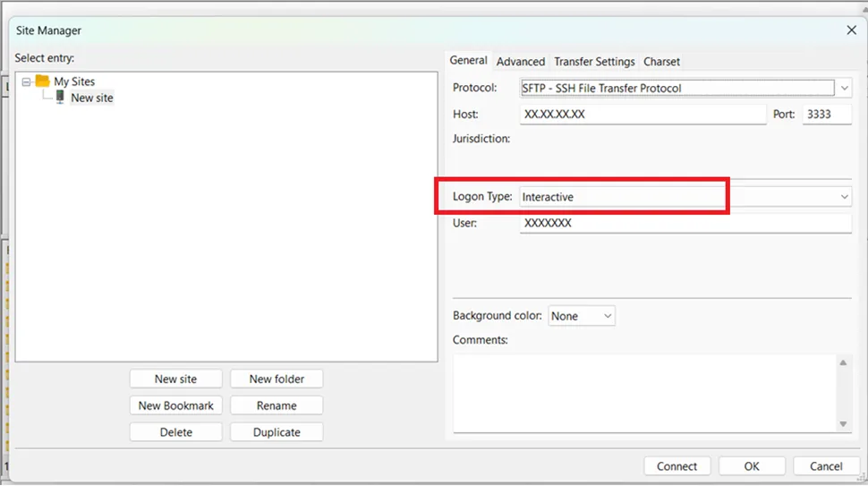Image resolution: width=868 pixels, height=486 pixels.
Task: Open the Background color dropdown
Action: click(582, 316)
